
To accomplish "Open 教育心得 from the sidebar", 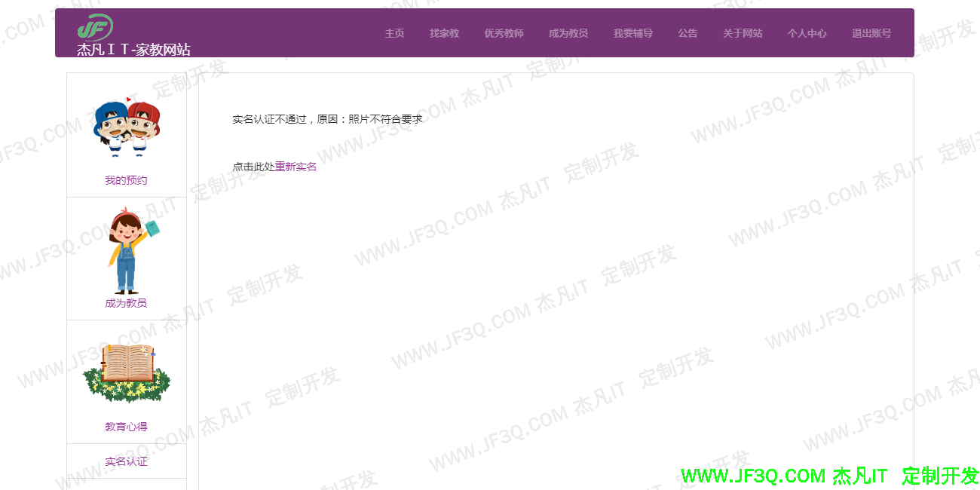I will pyautogui.click(x=124, y=426).
